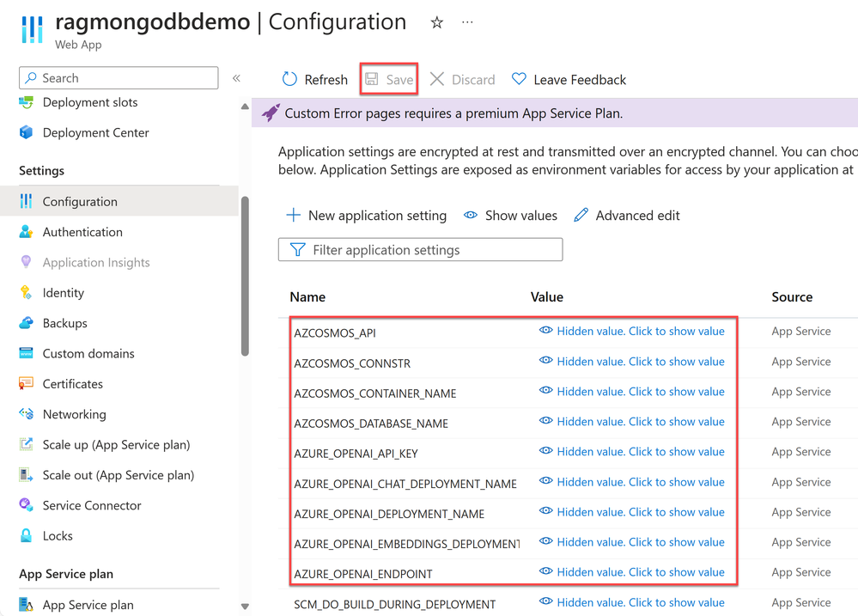Click the sidebar scroll up arrow
Image resolution: width=858 pixels, height=616 pixels.
click(x=245, y=107)
